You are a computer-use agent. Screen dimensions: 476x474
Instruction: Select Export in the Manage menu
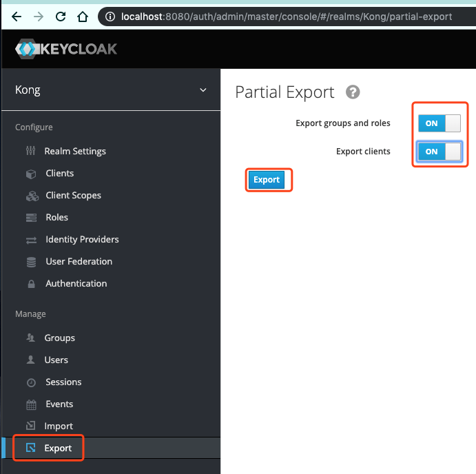click(x=58, y=449)
